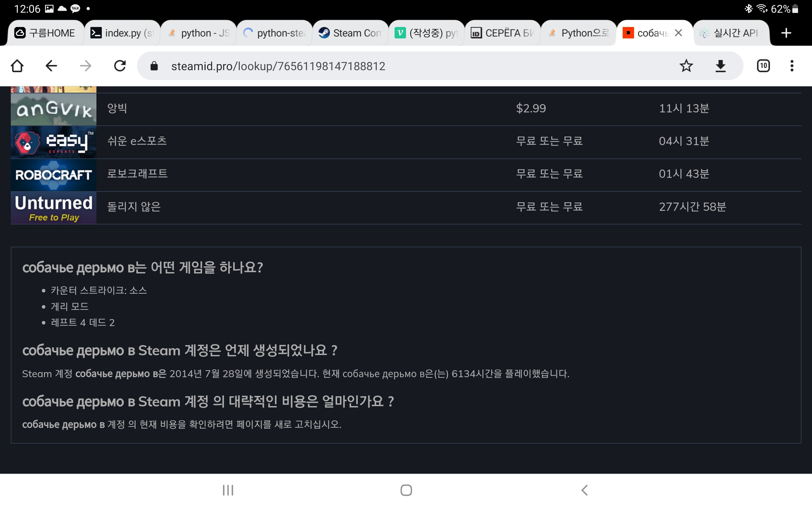Switch to the 실시간 API tab
This screenshot has height=508, width=812.
(731, 33)
